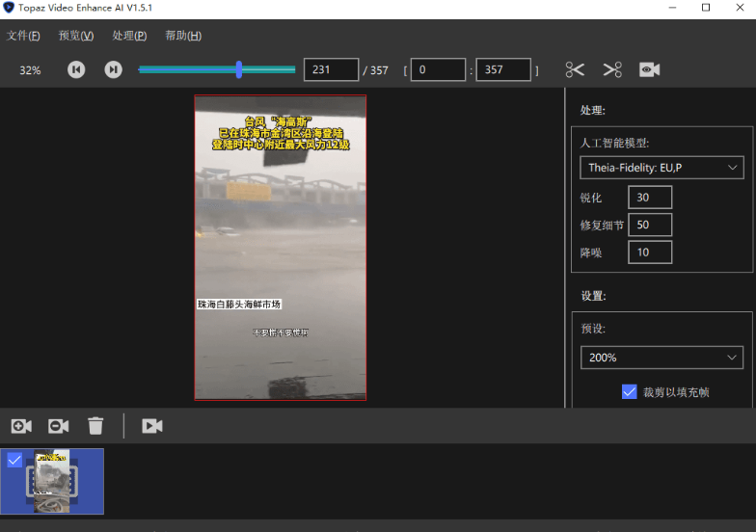Close the Topaz Video Enhance AI window
Image resolution: width=756 pixels, height=532 pixels.
point(741,8)
